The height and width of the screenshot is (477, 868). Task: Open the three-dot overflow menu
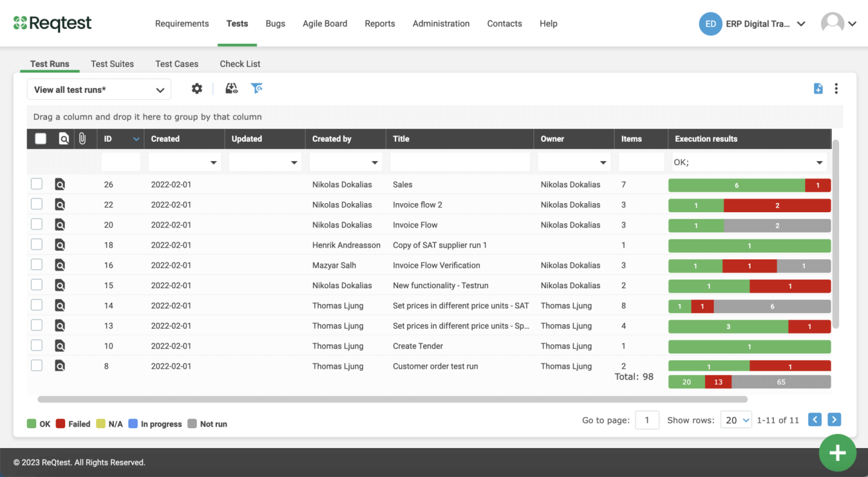click(x=837, y=88)
